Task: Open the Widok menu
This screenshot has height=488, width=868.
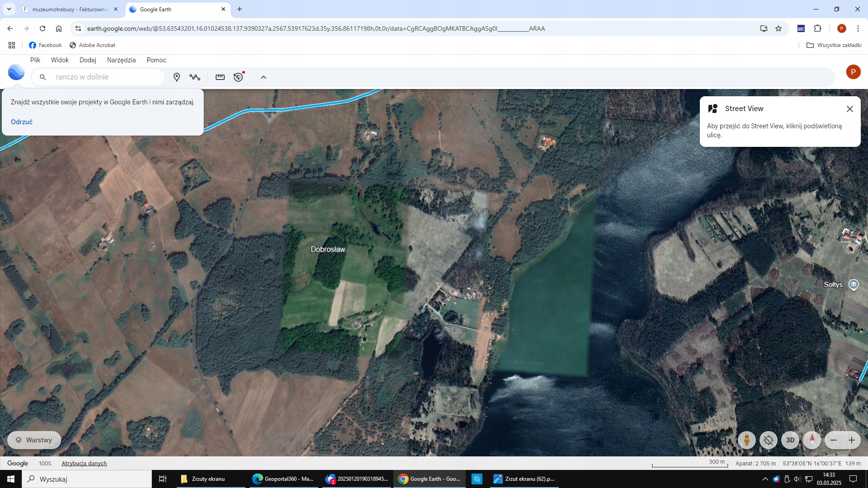Action: (x=60, y=60)
